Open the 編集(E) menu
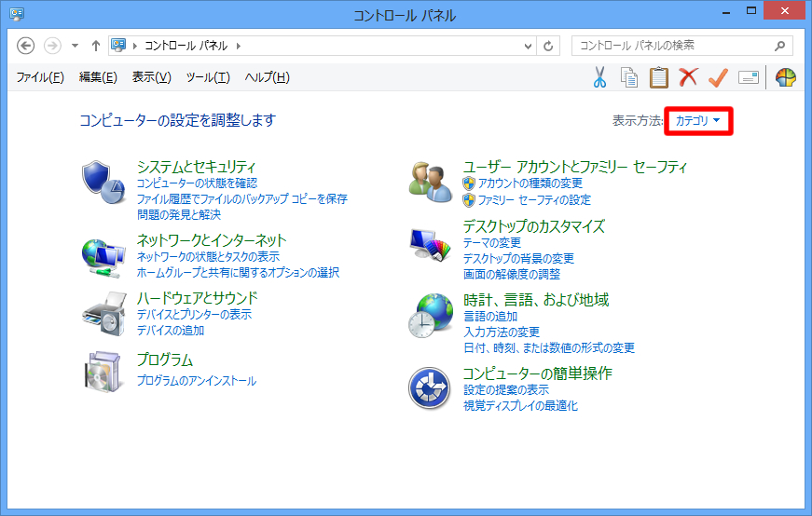Image resolution: width=812 pixels, height=516 pixels. (x=98, y=77)
